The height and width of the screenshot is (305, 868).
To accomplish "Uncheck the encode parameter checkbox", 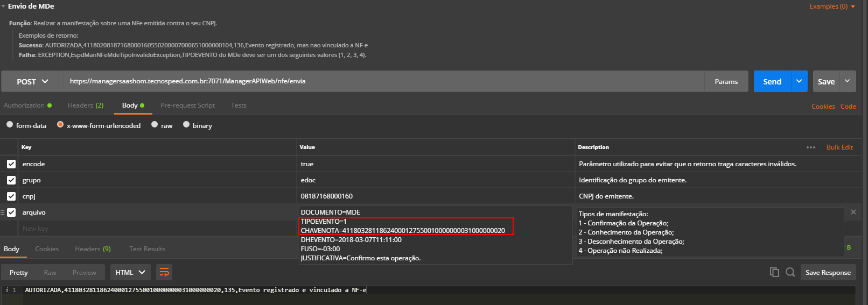I will [11, 164].
